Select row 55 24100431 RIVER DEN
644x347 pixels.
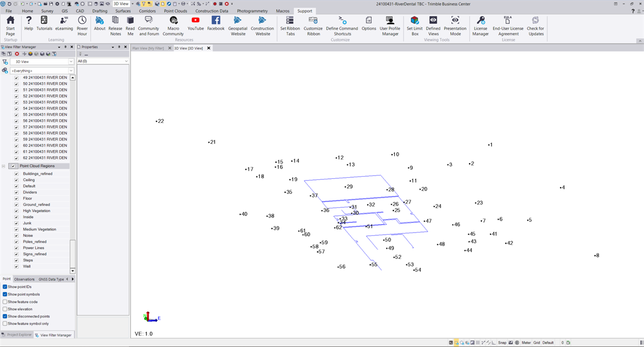[45, 114]
